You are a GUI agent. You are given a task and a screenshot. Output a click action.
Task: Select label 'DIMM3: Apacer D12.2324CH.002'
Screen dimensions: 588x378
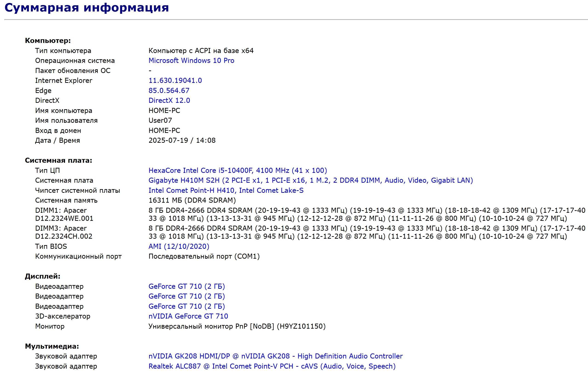point(64,232)
